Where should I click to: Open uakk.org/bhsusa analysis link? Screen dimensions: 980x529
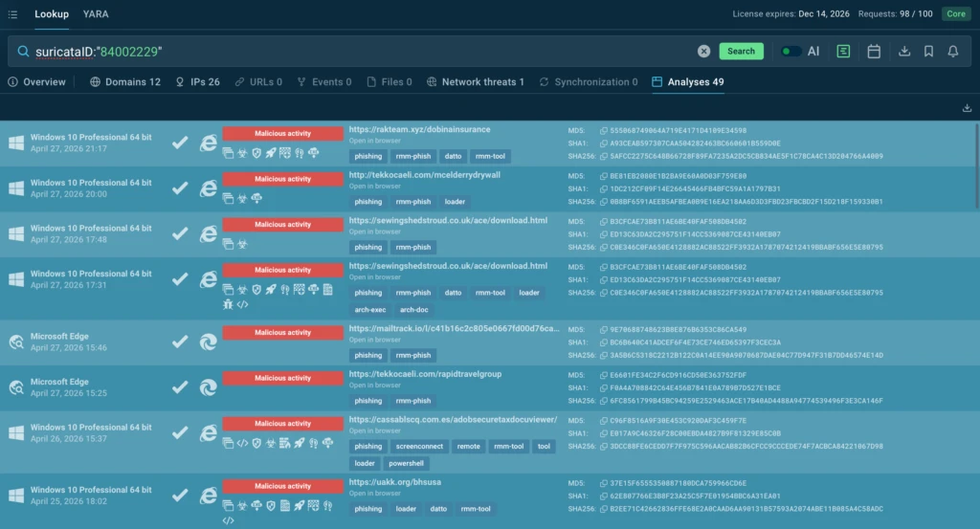(x=395, y=481)
